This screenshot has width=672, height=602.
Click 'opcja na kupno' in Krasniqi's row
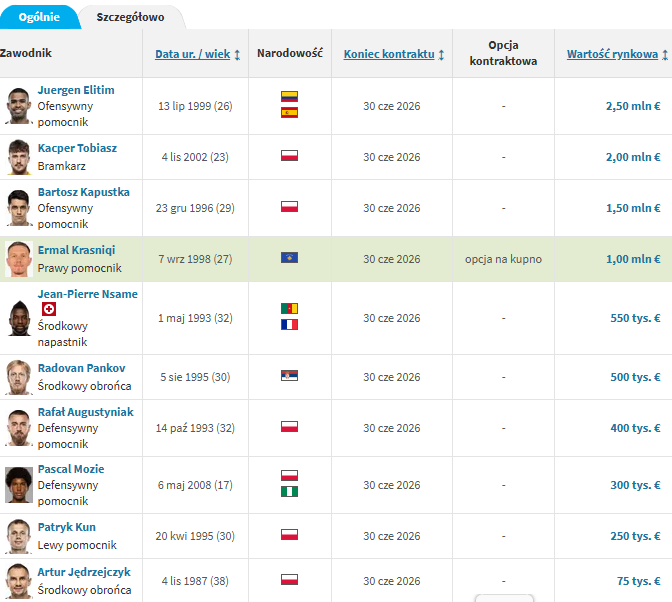tap(503, 259)
